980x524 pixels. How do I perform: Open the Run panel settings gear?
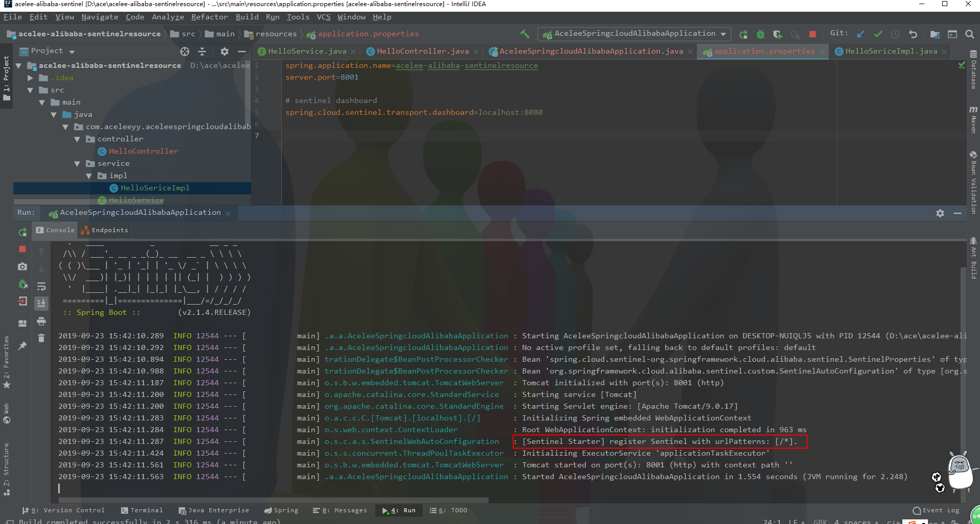940,213
